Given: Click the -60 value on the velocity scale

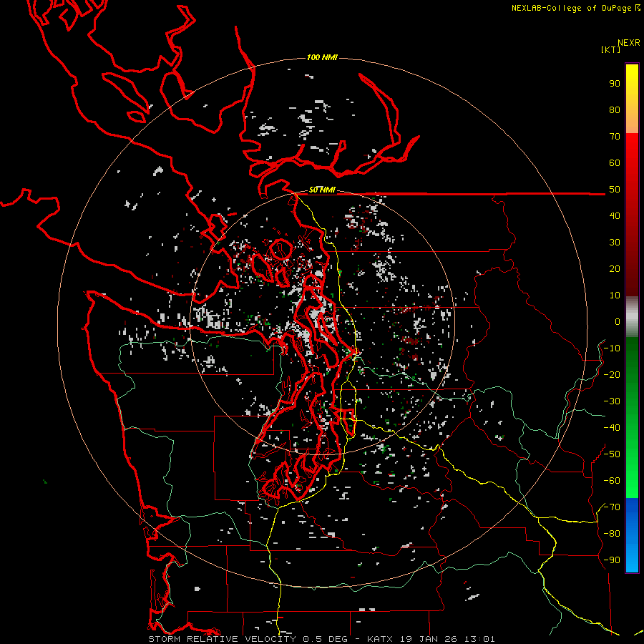Looking at the screenshot, I should (x=612, y=481).
